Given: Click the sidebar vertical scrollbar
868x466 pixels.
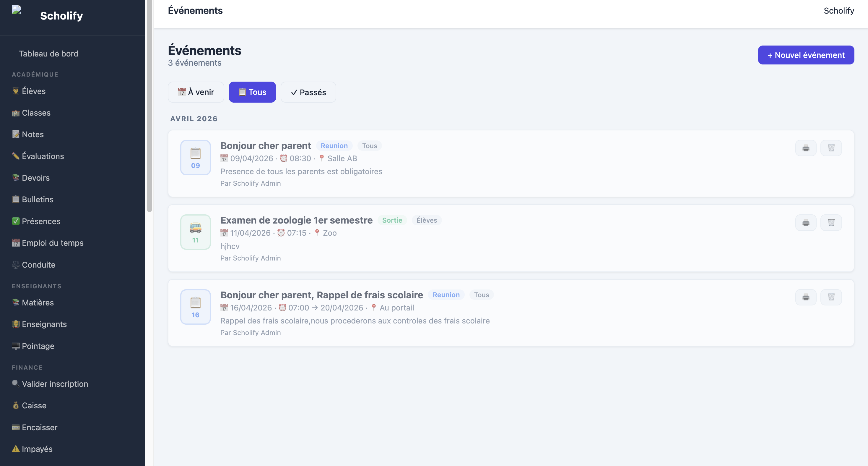Looking at the screenshot, I should tap(149, 106).
